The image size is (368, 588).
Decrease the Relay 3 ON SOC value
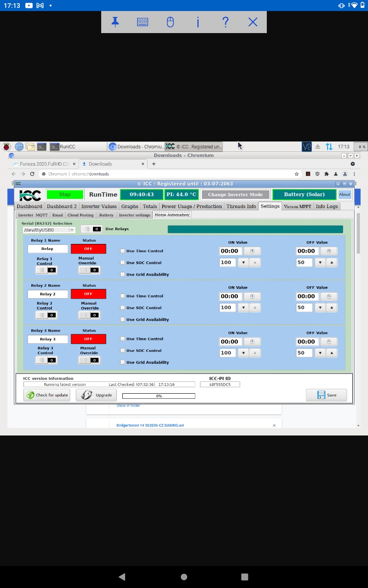coord(243,353)
